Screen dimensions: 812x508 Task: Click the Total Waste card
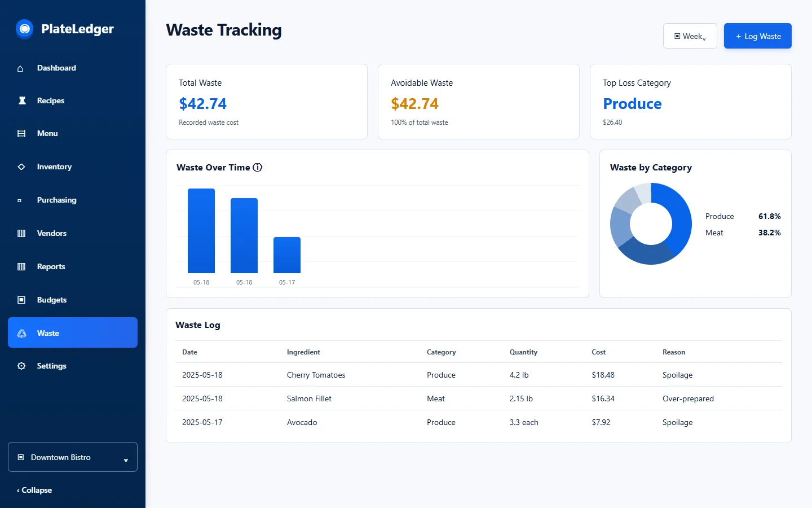(x=267, y=102)
